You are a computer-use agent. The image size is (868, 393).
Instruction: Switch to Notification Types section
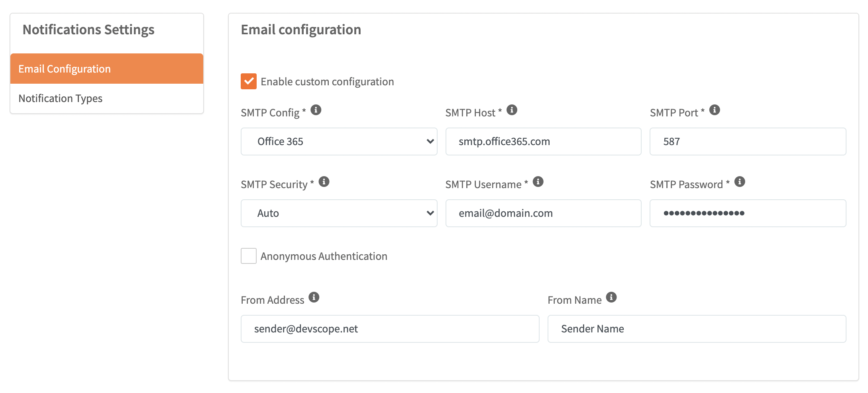(107, 98)
